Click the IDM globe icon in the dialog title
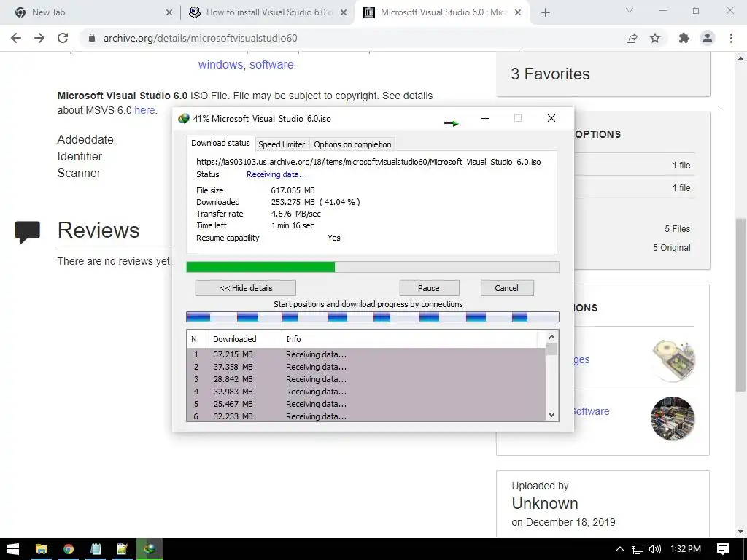The height and width of the screenshot is (560, 747). [x=183, y=119]
